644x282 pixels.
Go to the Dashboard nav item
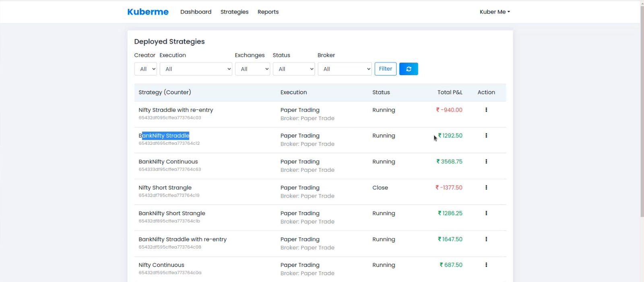(x=196, y=12)
